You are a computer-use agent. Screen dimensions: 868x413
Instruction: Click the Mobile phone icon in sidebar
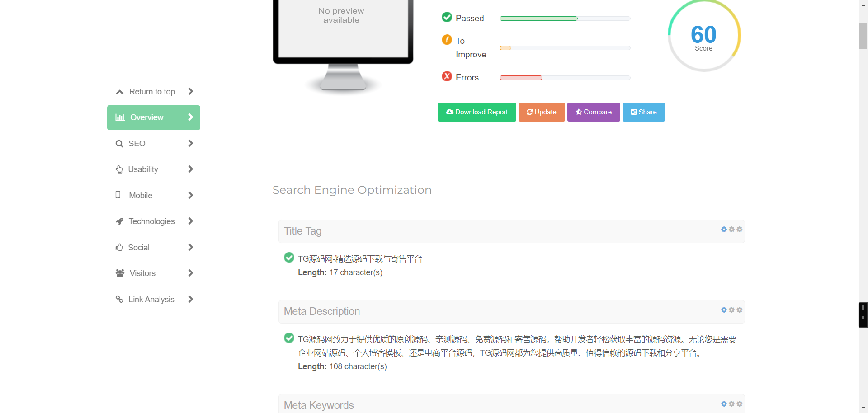[118, 195]
